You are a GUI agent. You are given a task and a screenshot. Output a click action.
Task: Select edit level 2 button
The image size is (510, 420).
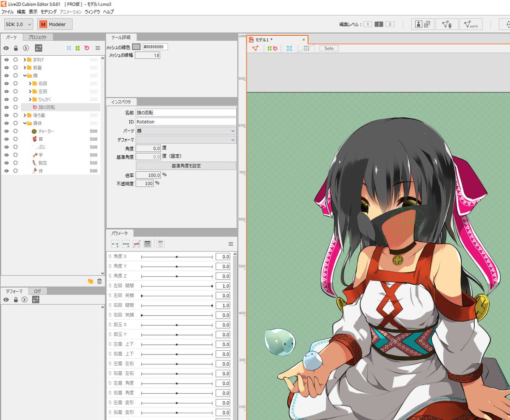pos(379,24)
